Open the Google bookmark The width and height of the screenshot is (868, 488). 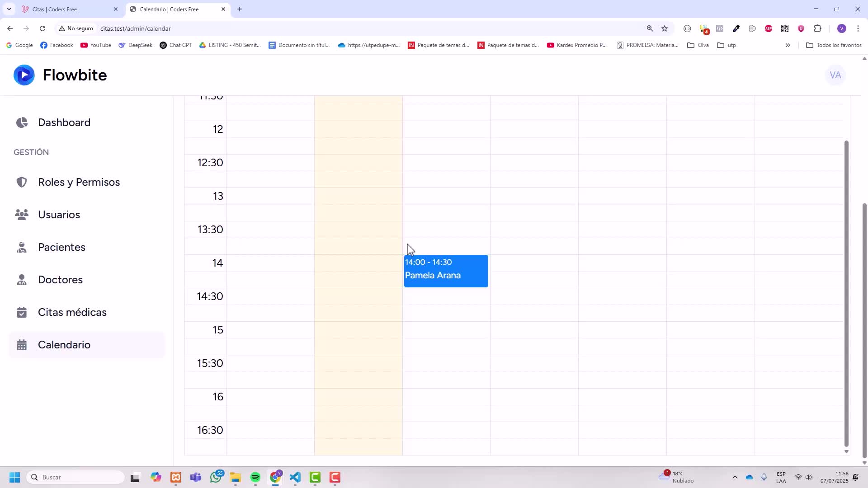click(x=19, y=45)
